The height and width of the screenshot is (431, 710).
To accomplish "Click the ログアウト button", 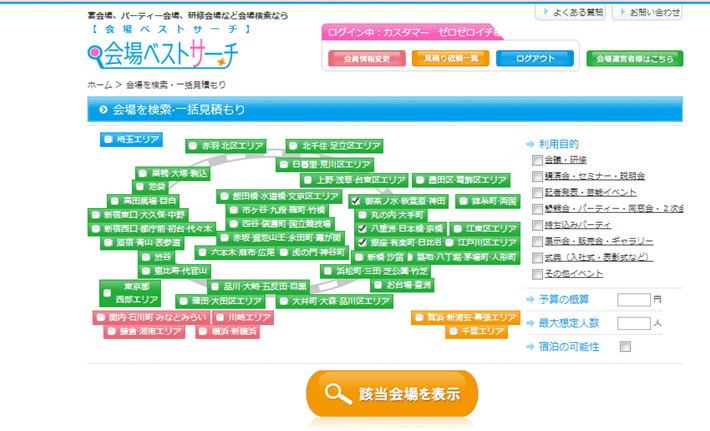I will 535,58.
